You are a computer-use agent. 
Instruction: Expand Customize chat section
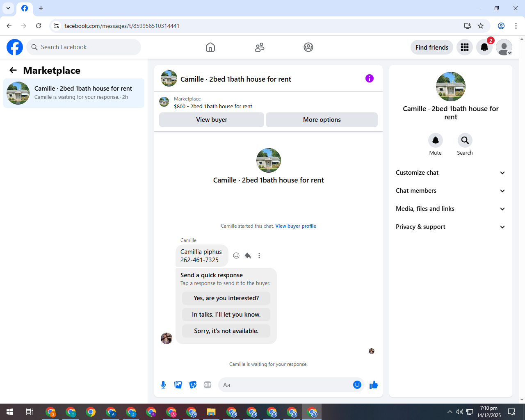pos(450,173)
